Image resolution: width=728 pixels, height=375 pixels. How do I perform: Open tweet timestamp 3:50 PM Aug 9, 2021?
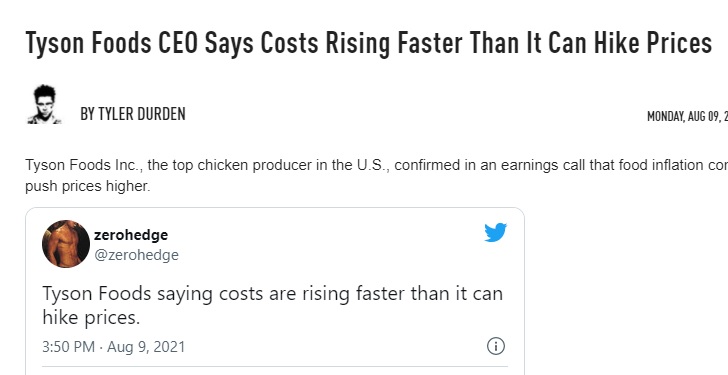113,347
